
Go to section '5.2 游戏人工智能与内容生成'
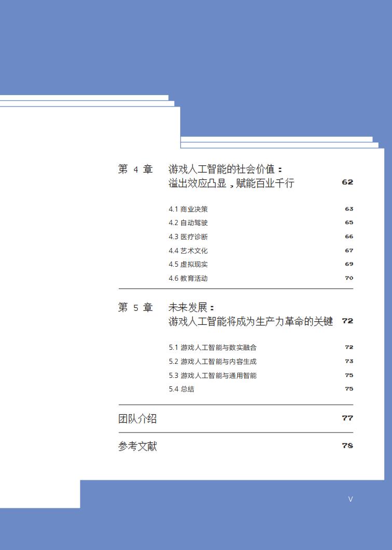tap(213, 362)
